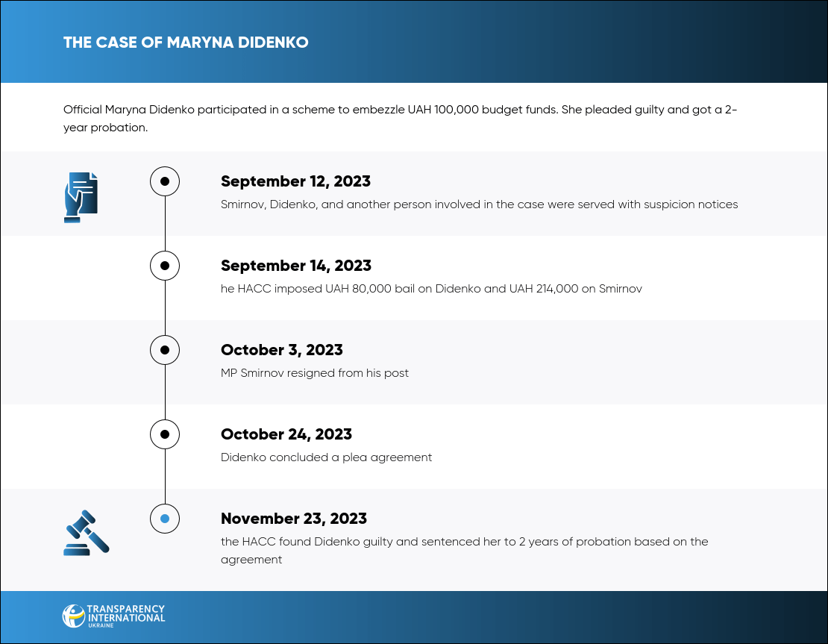Click the October 3, 2023 date heading
The image size is (828, 644).
[281, 350]
